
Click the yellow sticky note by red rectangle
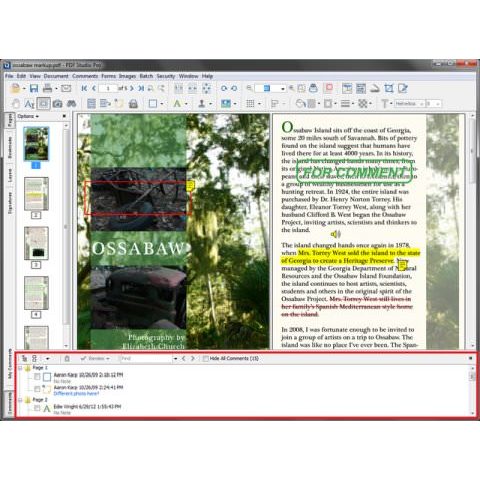click(190, 186)
